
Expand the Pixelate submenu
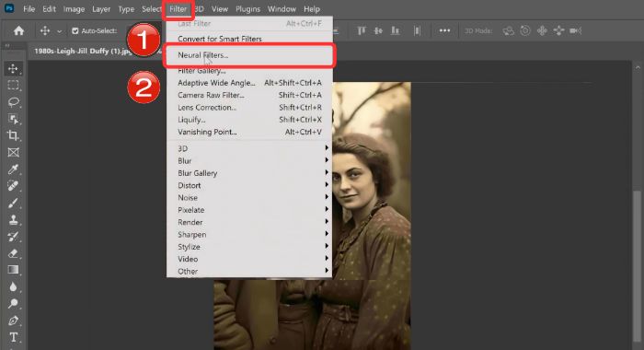[249, 210]
